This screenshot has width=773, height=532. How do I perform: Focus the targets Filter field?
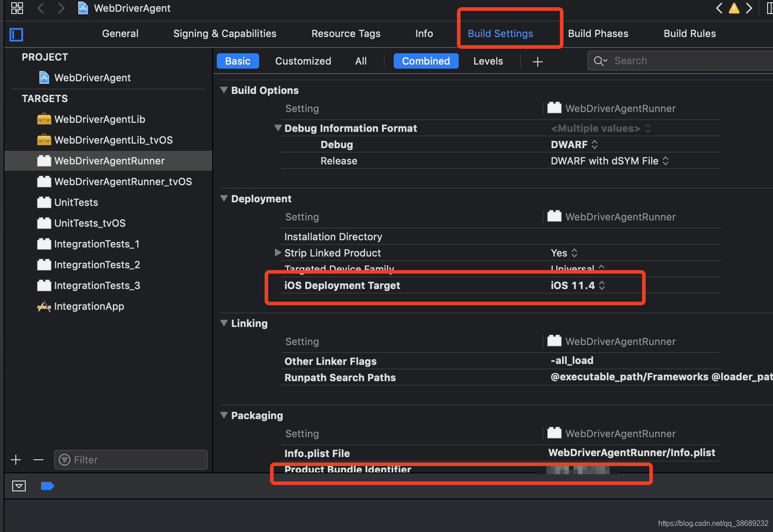pyautogui.click(x=131, y=460)
